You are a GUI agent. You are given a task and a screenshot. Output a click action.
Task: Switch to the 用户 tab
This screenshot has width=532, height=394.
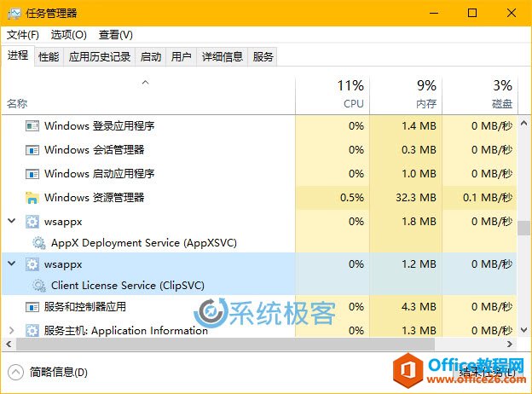tap(182, 56)
